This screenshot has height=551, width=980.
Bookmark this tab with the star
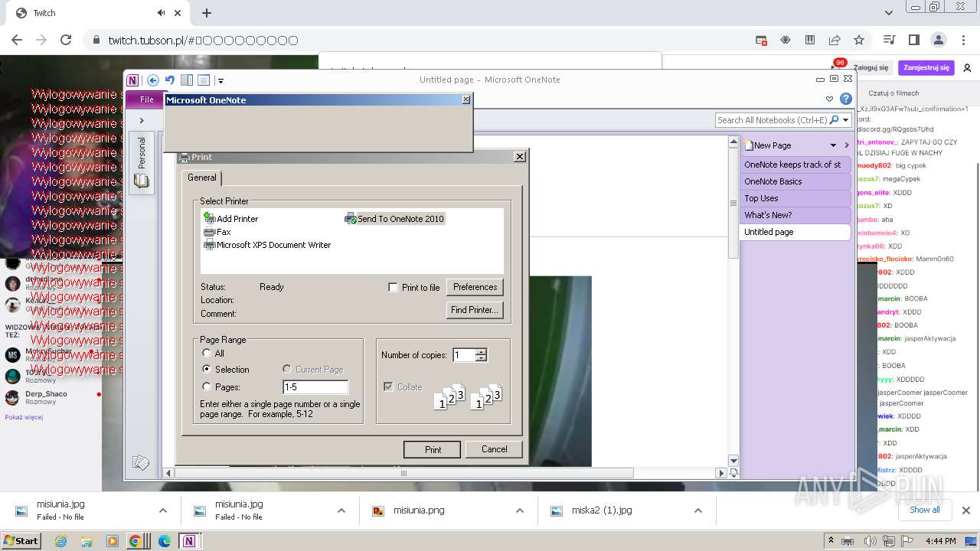coord(859,40)
